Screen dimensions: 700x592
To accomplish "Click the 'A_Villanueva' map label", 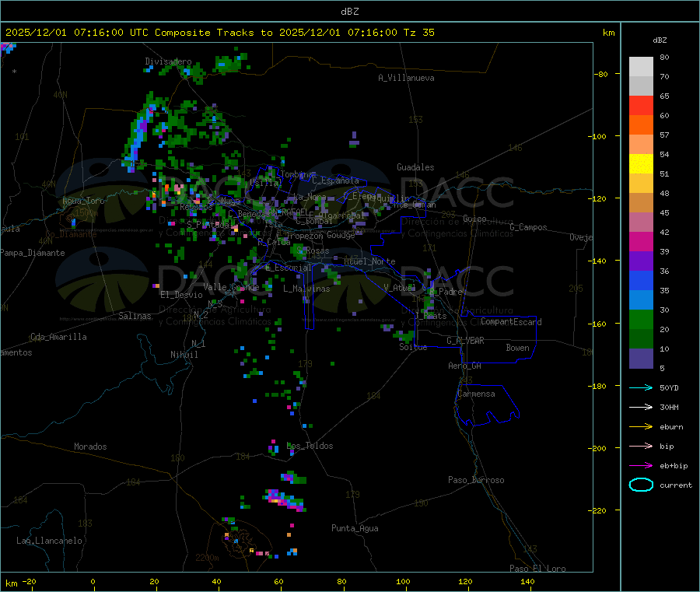I will 406,78.
